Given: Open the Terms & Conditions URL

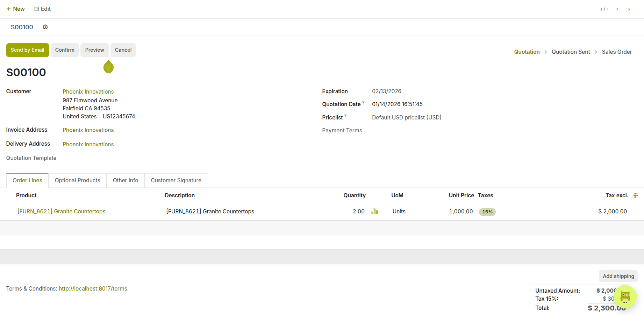Looking at the screenshot, I should [93, 288].
